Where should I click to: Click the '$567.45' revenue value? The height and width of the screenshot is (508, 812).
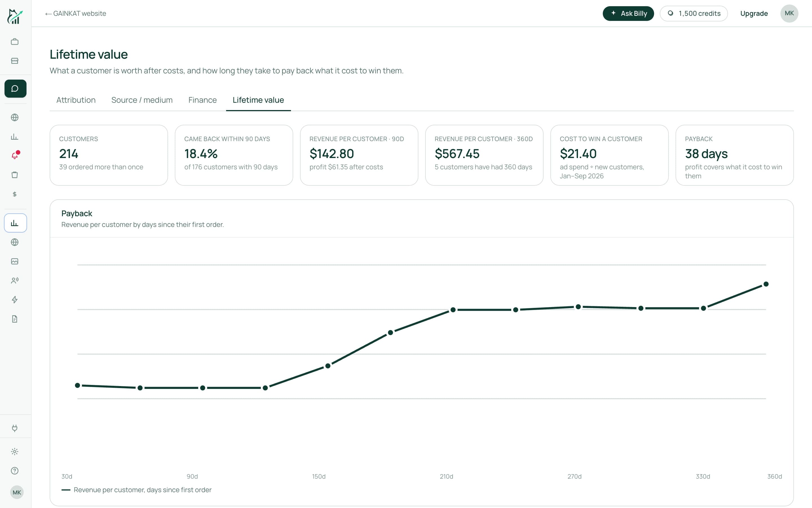click(x=457, y=154)
